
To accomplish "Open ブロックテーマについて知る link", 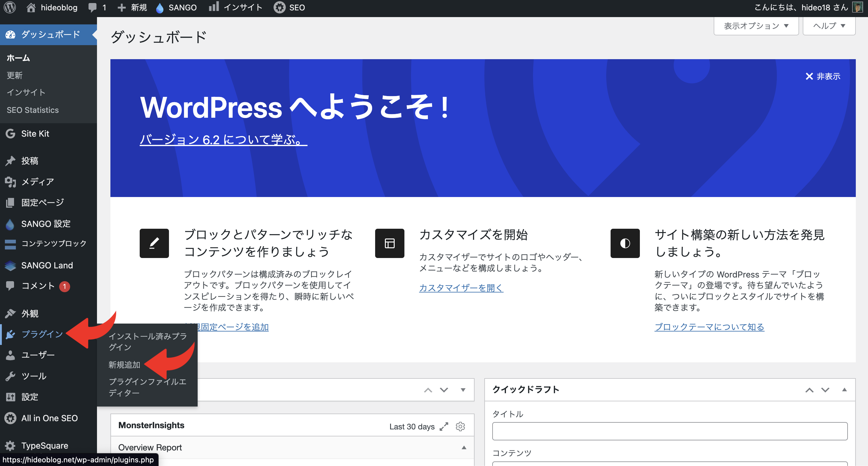I will click(x=709, y=327).
